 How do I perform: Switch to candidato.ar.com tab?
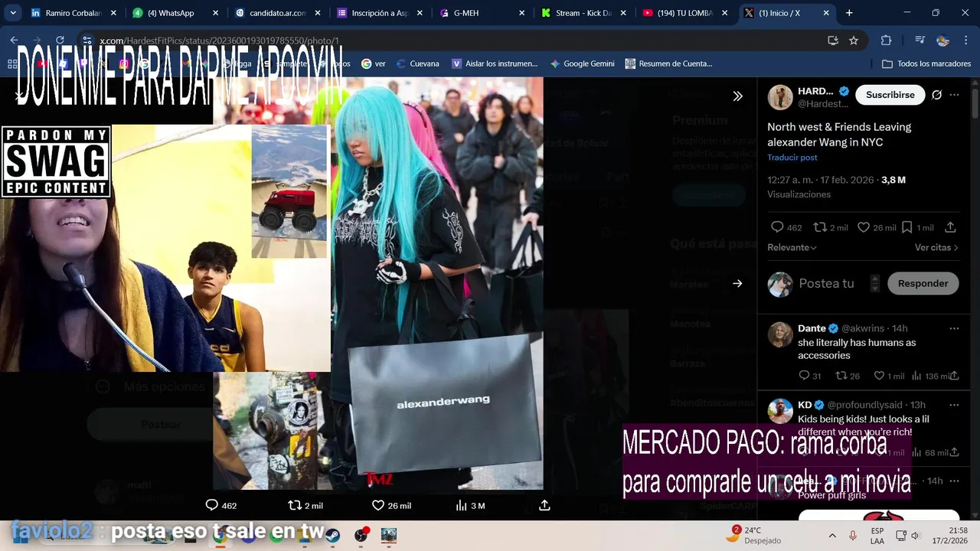click(278, 13)
